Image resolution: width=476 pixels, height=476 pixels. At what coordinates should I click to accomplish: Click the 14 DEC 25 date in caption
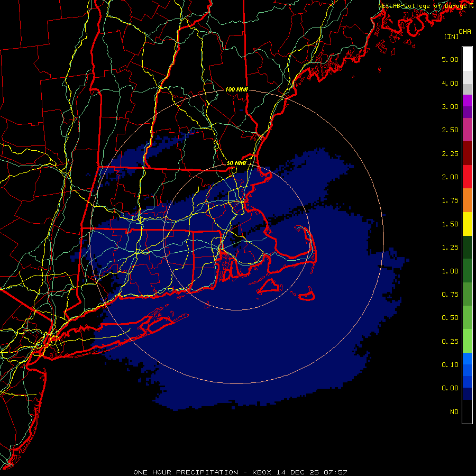click(298, 472)
